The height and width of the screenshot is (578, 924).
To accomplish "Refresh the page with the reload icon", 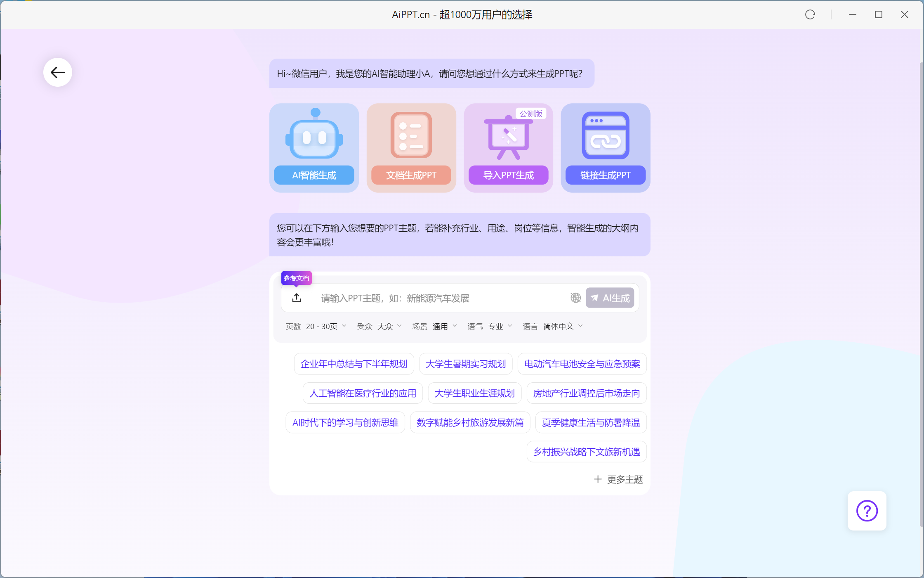I will coord(810,15).
